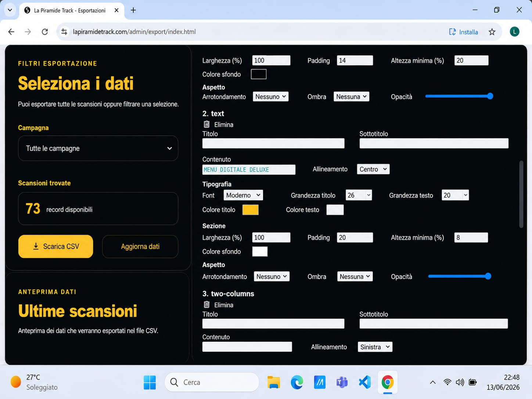Click the Windows taskbar Cerca search box

coord(212,382)
